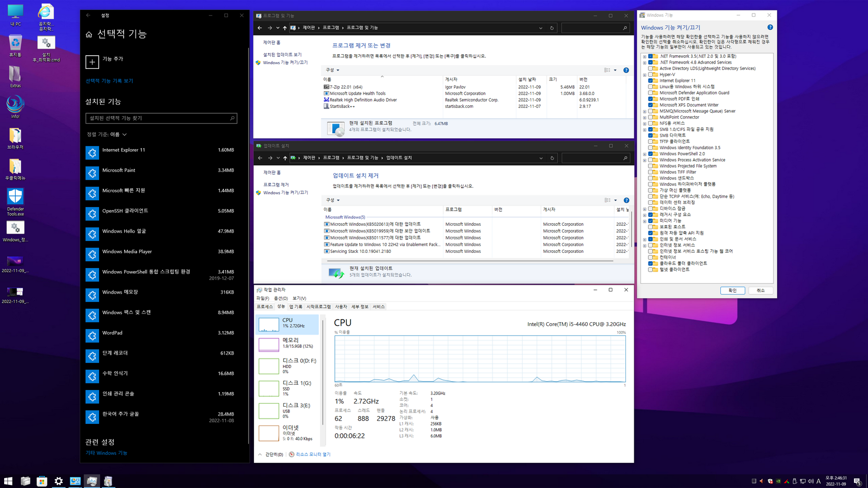Viewport: 868px width, 488px height.
Task: Click 7-Zip 22.01 program icon
Action: tap(327, 87)
